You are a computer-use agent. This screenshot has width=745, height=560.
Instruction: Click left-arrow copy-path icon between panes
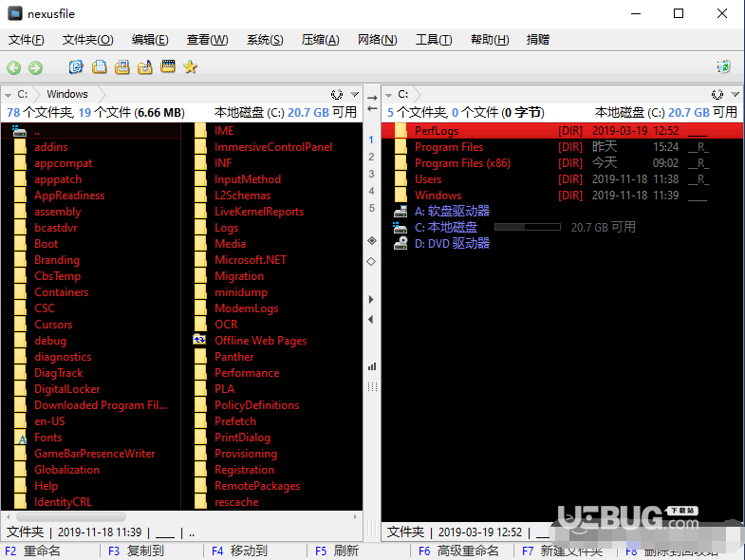(372, 109)
